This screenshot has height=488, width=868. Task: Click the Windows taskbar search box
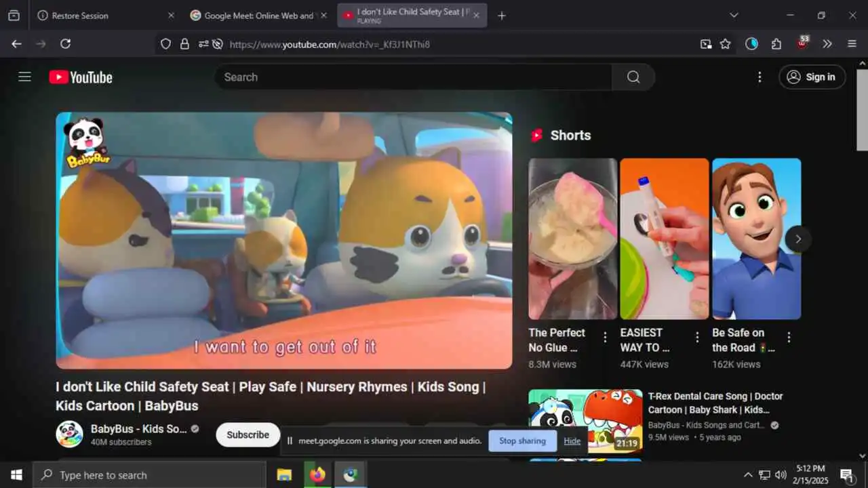tap(149, 475)
